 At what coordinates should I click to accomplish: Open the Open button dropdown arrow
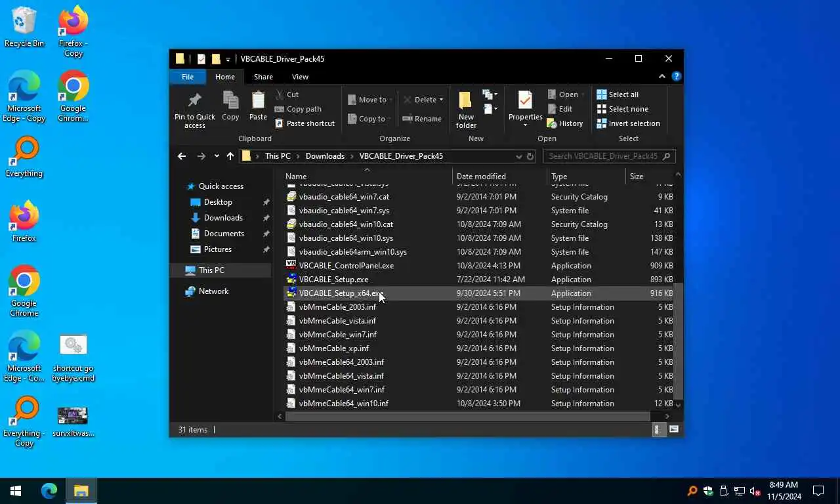[583, 94]
